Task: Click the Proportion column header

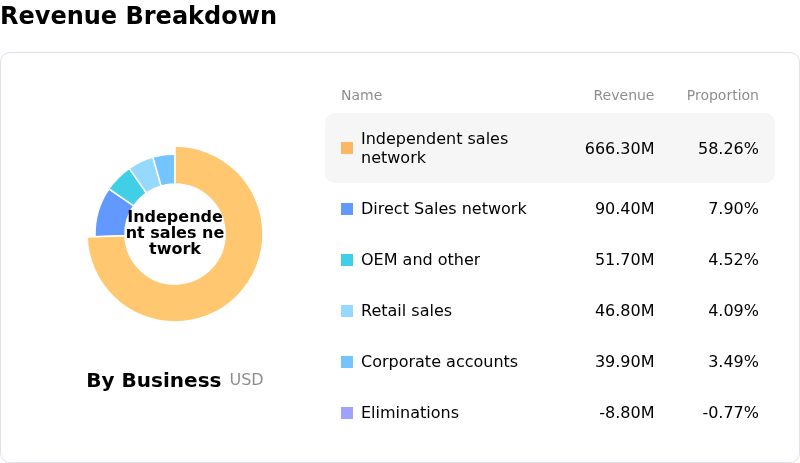Action: click(722, 96)
